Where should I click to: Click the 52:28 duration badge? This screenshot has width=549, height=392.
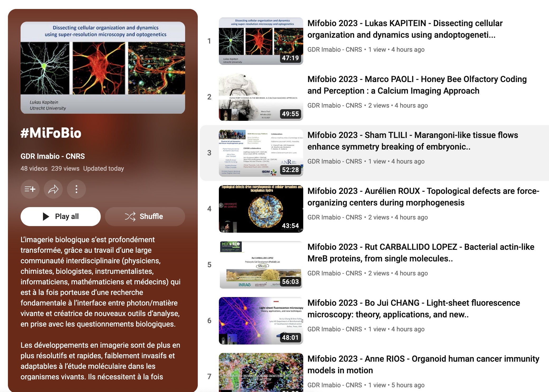(290, 170)
